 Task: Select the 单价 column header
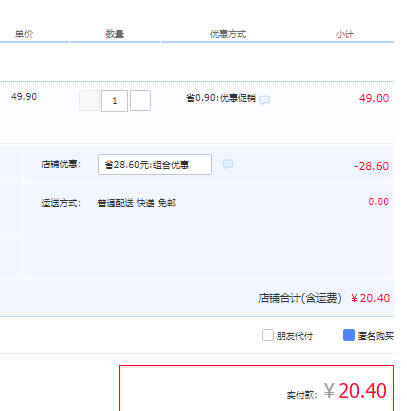(24, 34)
